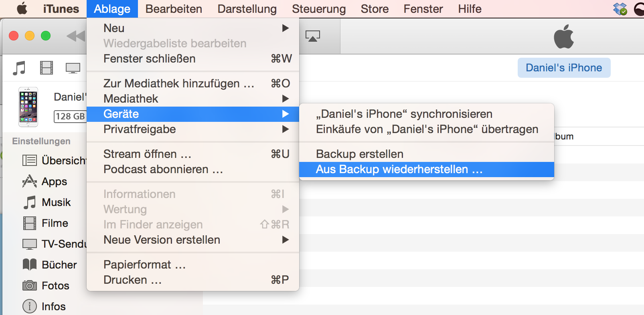The image size is (644, 315).
Task: Click the AirPlay icon in toolbar
Action: (x=312, y=36)
